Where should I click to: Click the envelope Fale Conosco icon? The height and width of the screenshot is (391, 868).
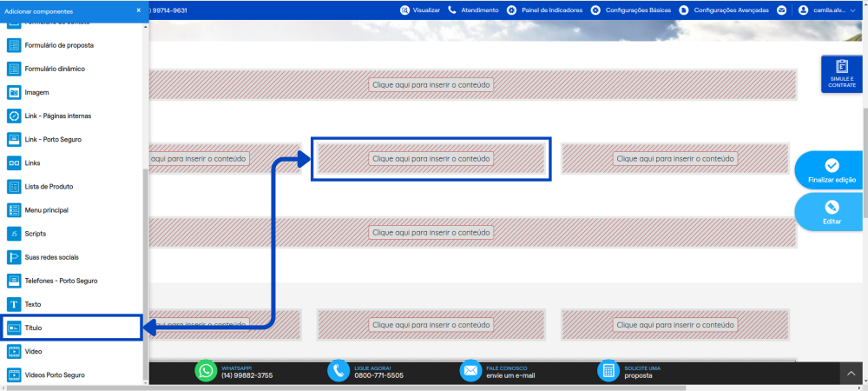pos(470,370)
